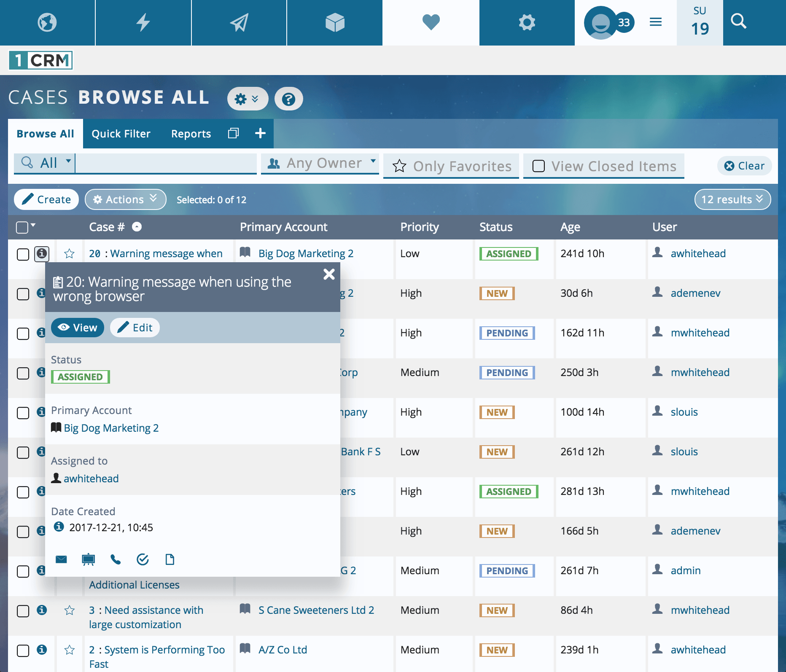Click the email icon in case popup
786x672 pixels.
[61, 559]
